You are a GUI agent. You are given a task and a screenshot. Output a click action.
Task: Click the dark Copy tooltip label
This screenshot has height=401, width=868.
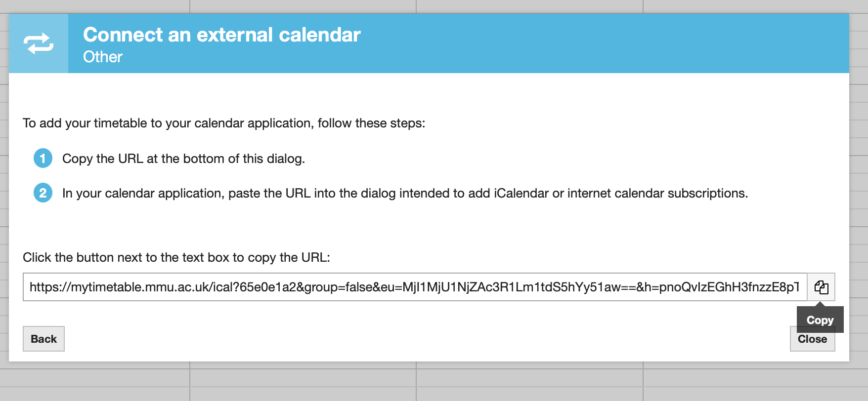pos(820,320)
